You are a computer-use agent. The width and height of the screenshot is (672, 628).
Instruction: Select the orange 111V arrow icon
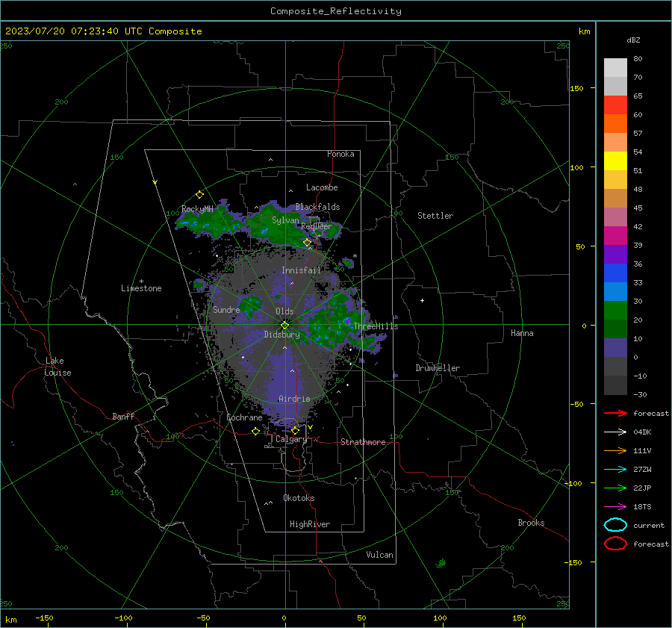click(x=615, y=450)
